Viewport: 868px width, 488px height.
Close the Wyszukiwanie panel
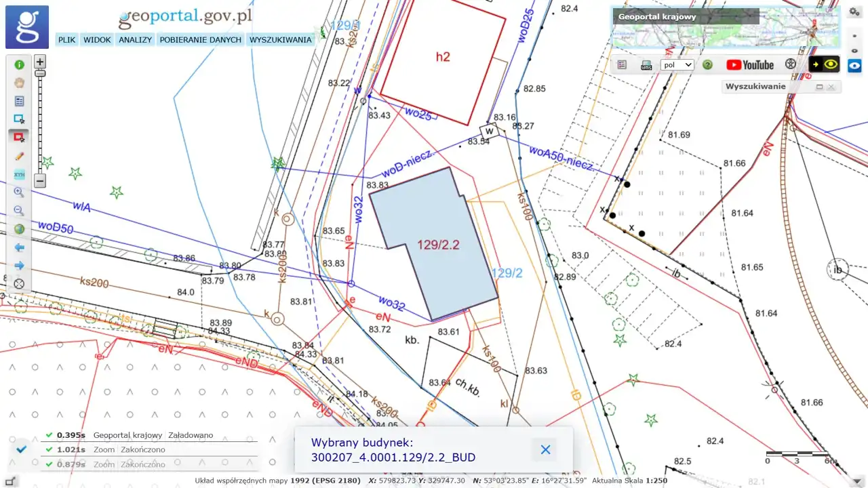pyautogui.click(x=831, y=87)
